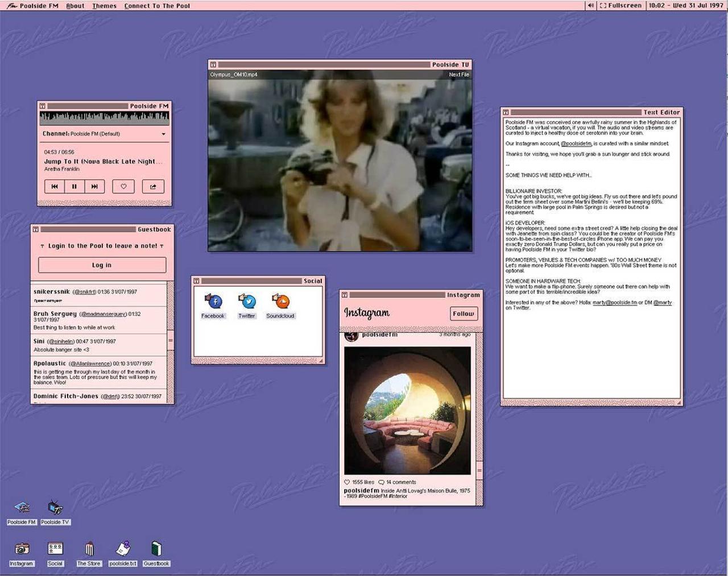Close the Guestbook window
Viewport: 728px width, 576px height.
pos(35,229)
